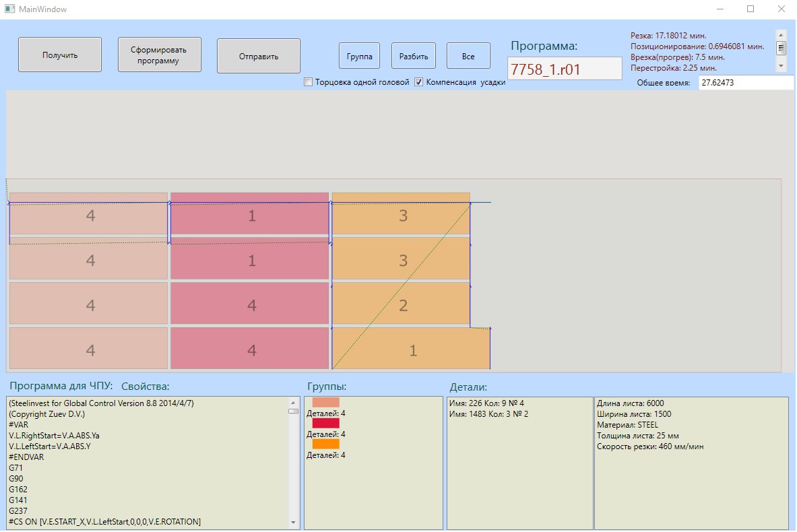This screenshot has width=797, height=532.
Task: Click the Все button
Action: (x=468, y=56)
